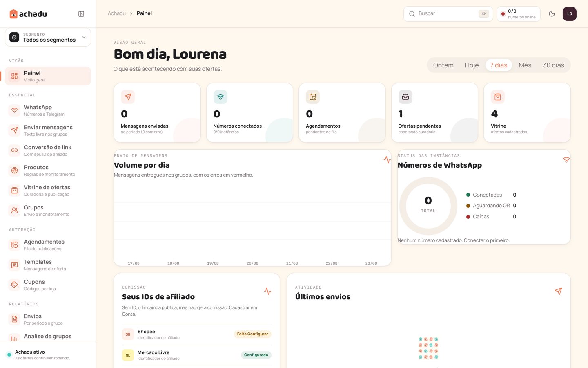Click the achadu logo icon
This screenshot has width=588, height=368.
click(x=13, y=14)
